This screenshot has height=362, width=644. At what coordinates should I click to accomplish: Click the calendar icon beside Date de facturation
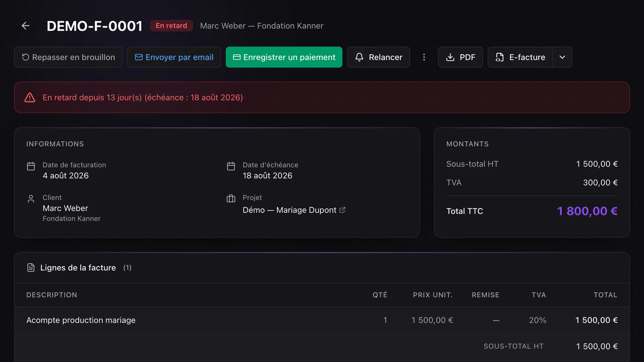coord(31,166)
